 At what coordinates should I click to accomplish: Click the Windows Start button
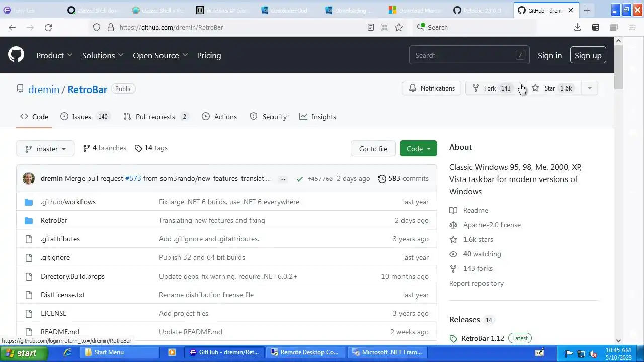(x=24, y=353)
